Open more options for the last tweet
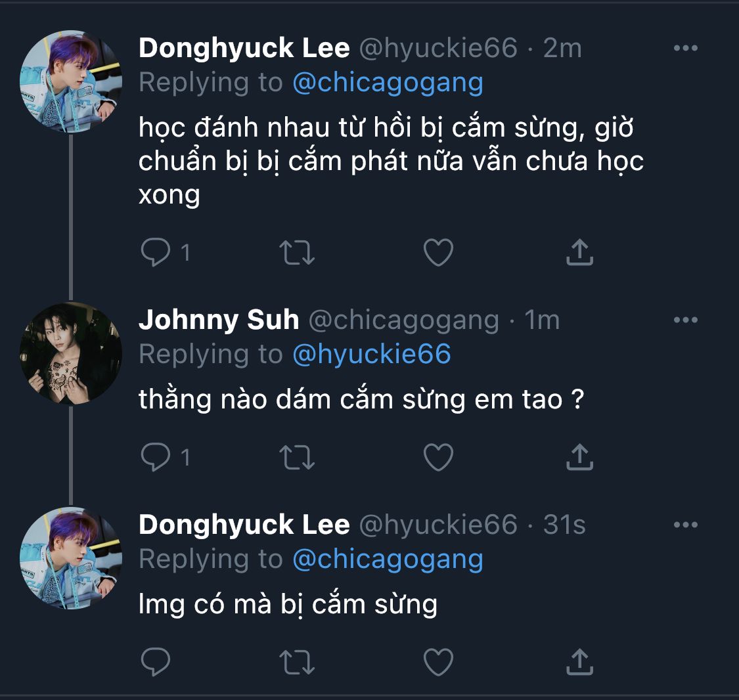Viewport: 739px width, 700px height. pos(686,525)
